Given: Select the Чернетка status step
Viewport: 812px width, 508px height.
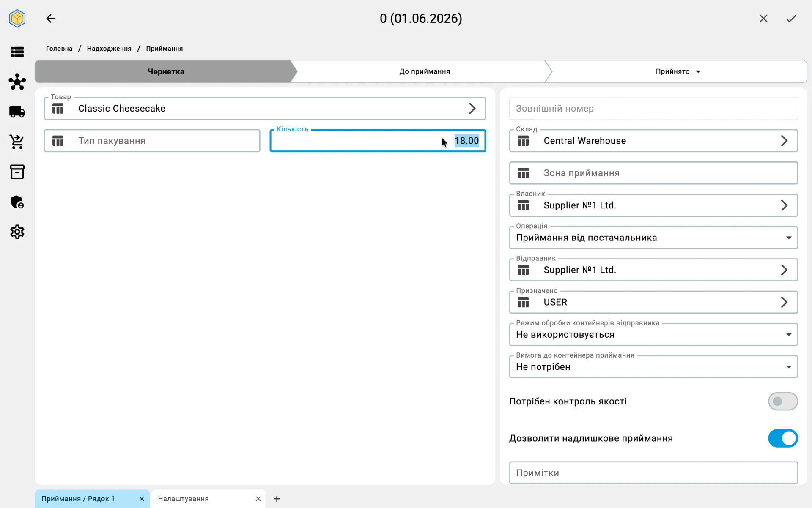Looking at the screenshot, I should pos(166,71).
